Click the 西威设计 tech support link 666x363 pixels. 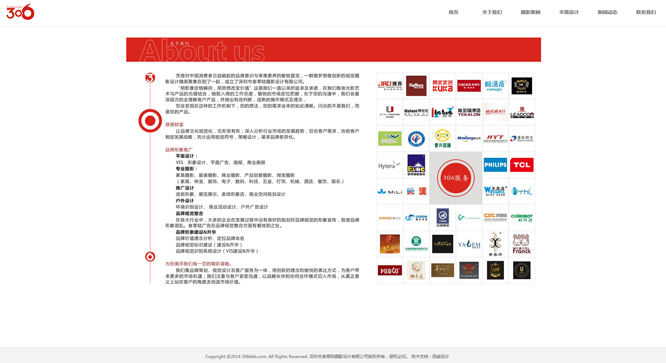click(x=440, y=357)
